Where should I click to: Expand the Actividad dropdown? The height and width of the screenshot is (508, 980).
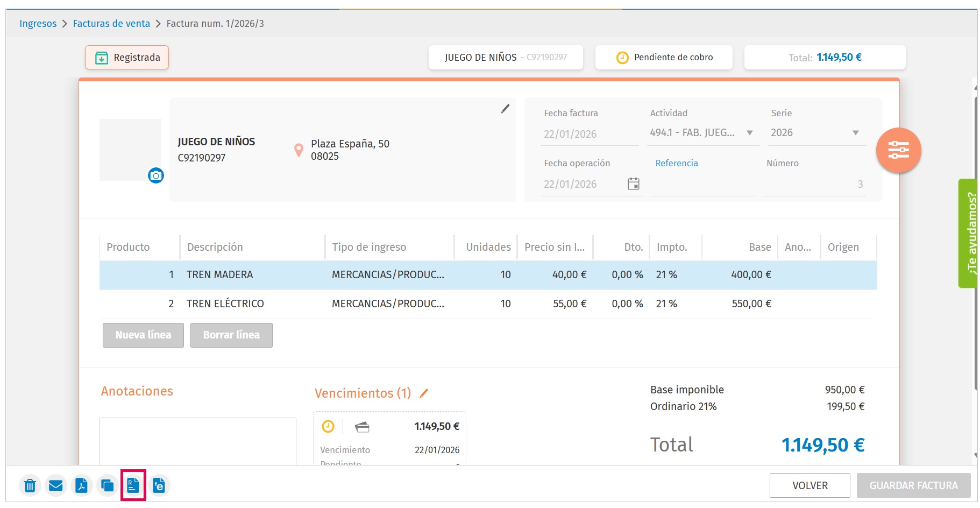[x=750, y=133]
